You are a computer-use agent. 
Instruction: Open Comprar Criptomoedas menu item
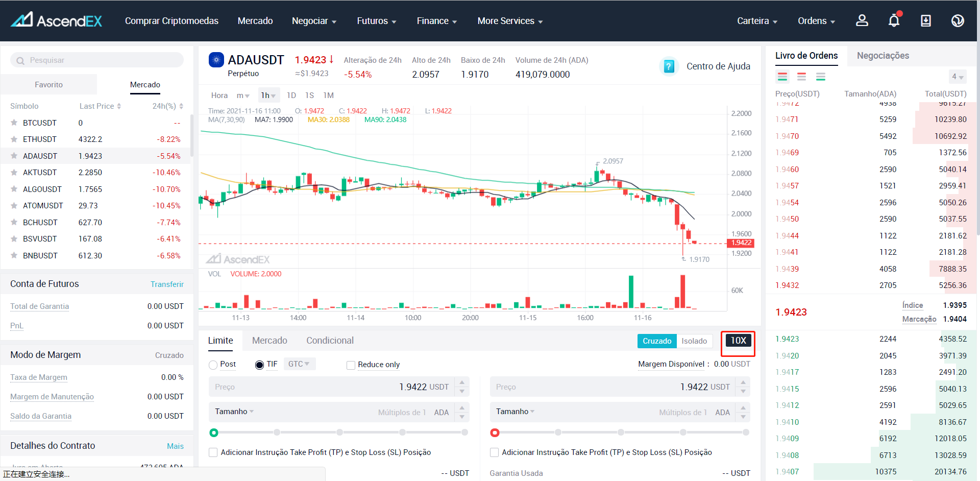click(x=171, y=21)
